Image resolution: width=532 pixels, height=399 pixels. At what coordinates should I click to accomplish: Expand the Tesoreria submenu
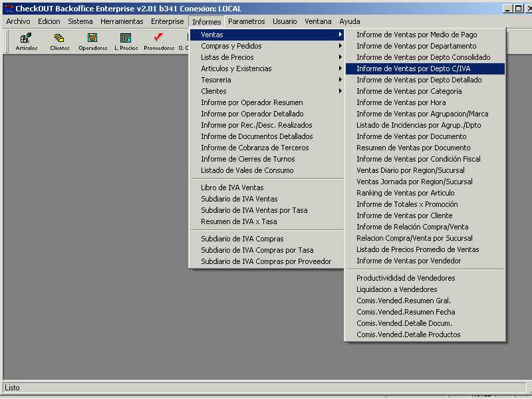tap(267, 80)
